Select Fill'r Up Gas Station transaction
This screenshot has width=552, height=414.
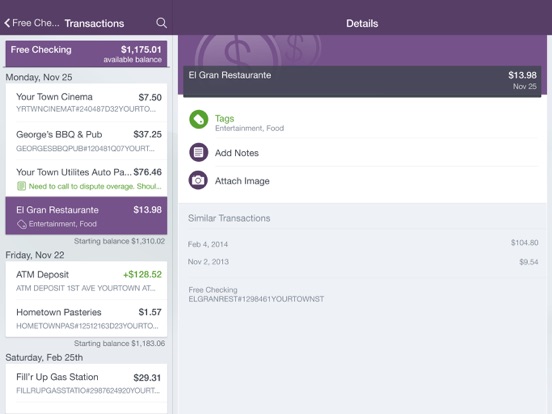point(86,383)
